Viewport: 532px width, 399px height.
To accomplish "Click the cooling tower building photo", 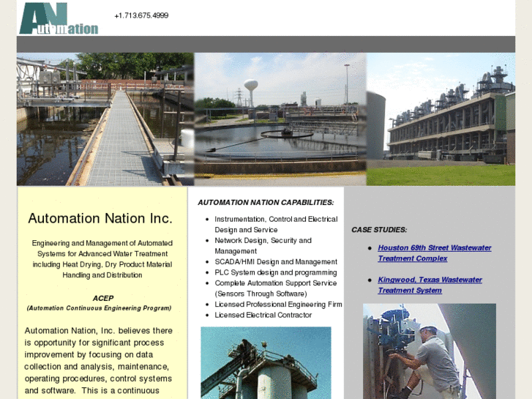I will 441,119.
